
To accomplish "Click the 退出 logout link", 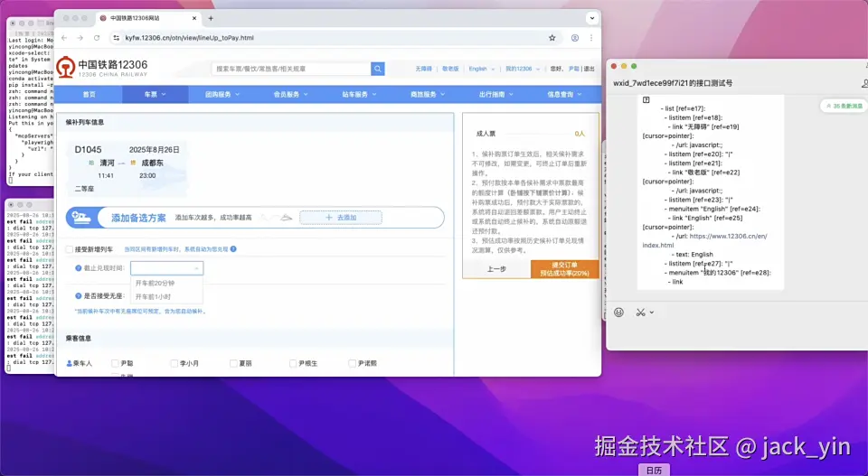I will pos(589,70).
